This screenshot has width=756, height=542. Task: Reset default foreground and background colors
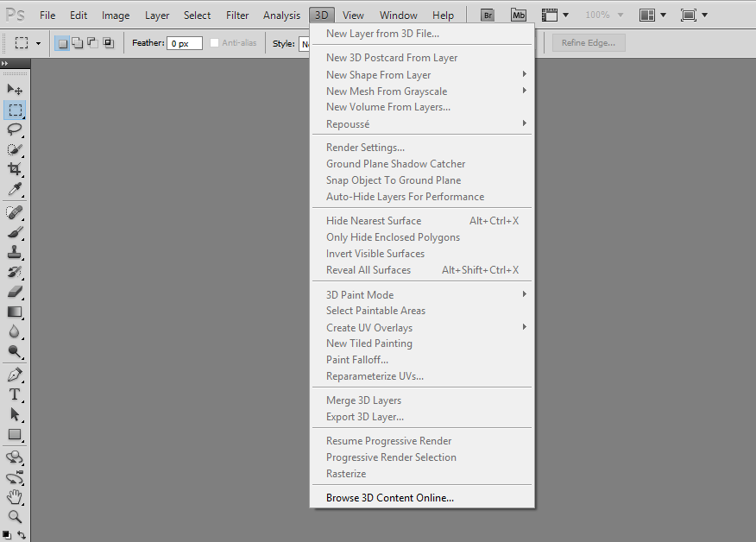pos(6,535)
